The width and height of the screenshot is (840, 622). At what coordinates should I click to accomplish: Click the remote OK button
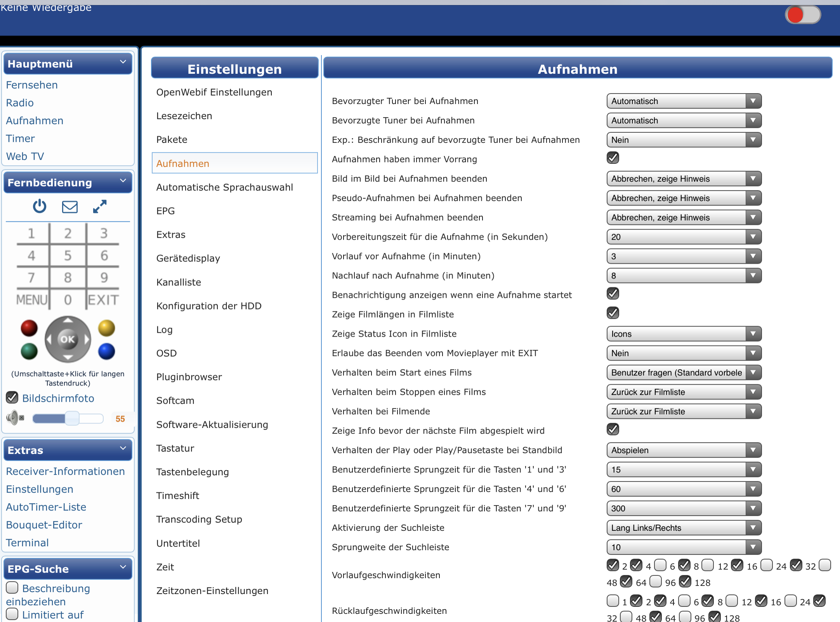(x=68, y=339)
